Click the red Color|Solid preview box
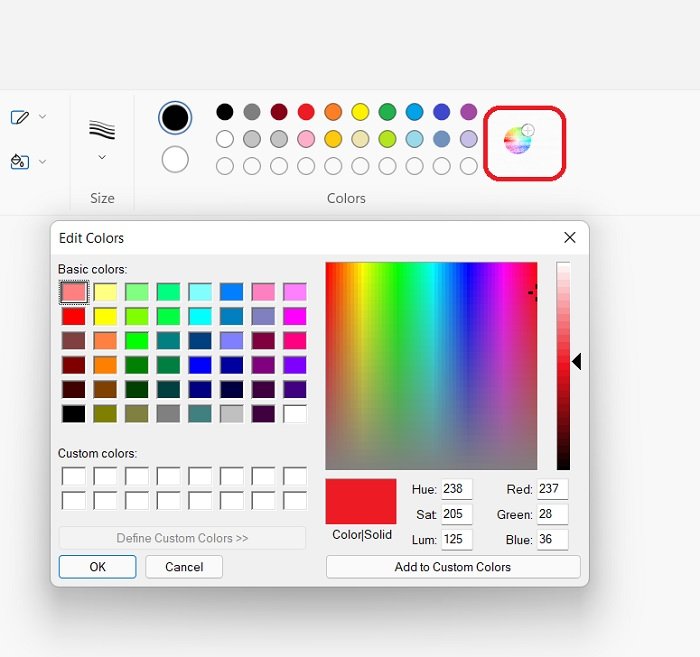Image resolution: width=700 pixels, height=657 pixels. [361, 501]
